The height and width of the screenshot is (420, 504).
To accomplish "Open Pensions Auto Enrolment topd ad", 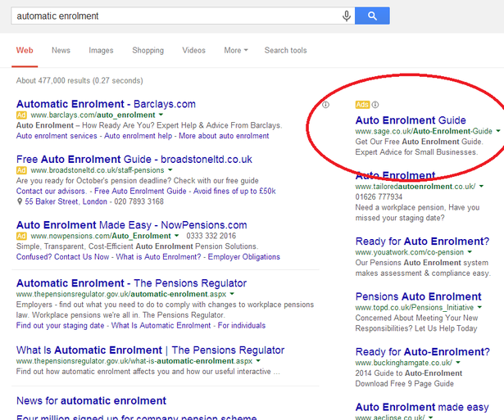I will click(x=418, y=296).
